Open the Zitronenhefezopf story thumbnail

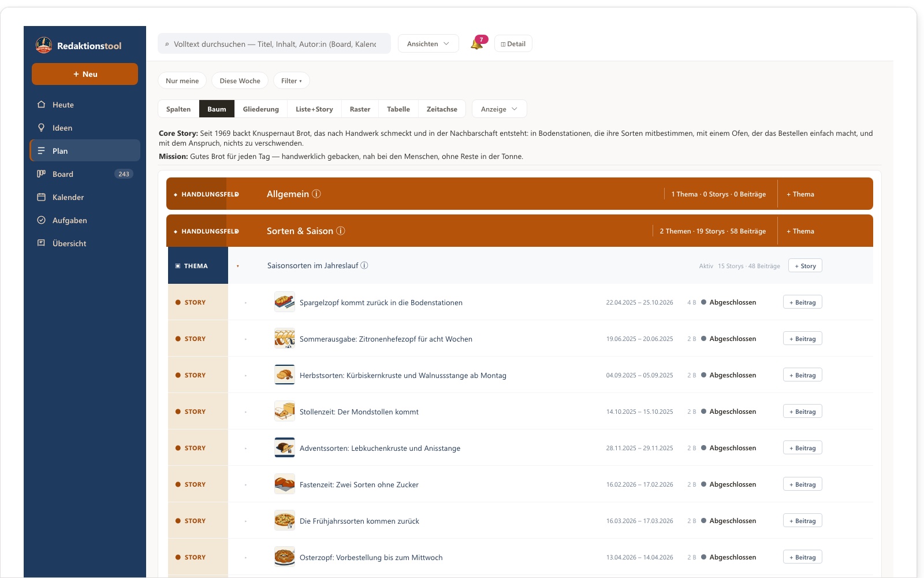pyautogui.click(x=285, y=339)
